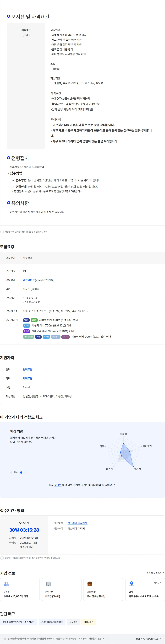Viewport: 165px width, 644px height.
Task: Click the 4호선 badge on the 서울역 row
Action: point(46,336)
